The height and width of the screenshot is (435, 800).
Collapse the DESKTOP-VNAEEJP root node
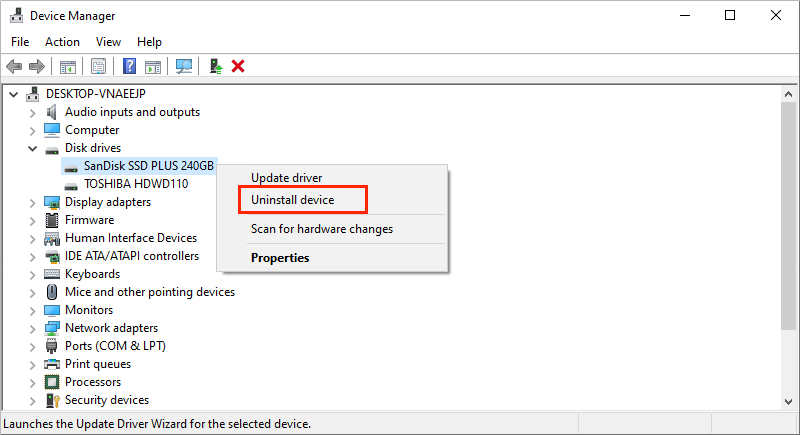14,94
